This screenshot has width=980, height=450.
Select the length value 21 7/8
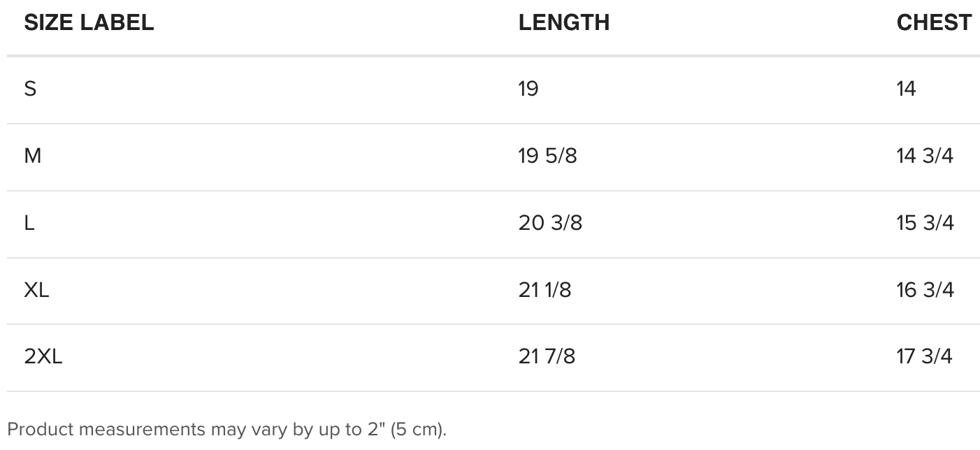pyautogui.click(x=547, y=357)
